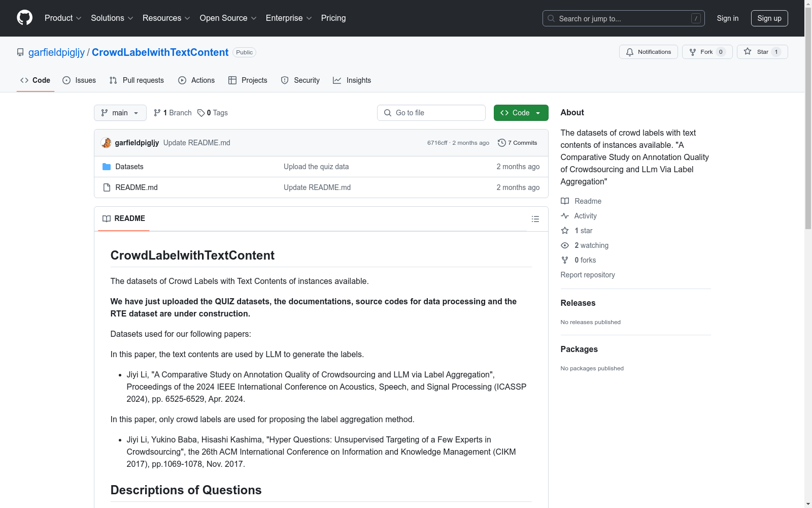The image size is (812, 508).
Task: View the 1 star link
Action: pyautogui.click(x=577, y=231)
